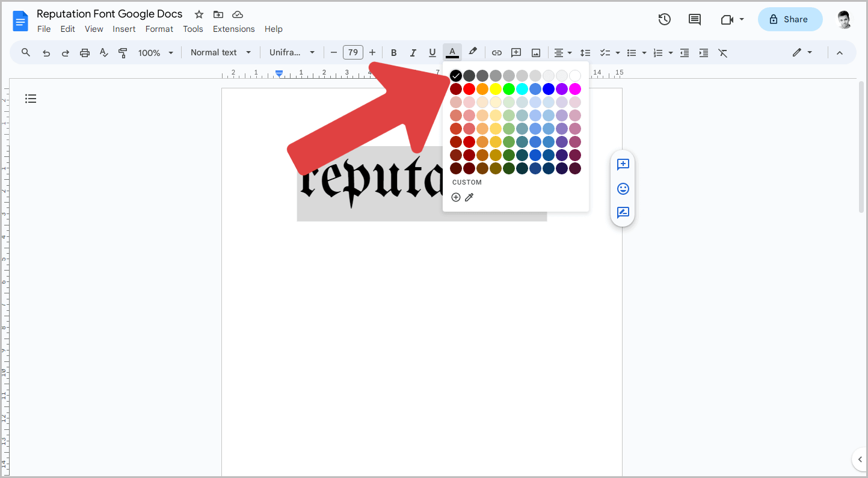Screen dimensions: 868x478
Task: Open the Extensions menu
Action: coord(233,29)
